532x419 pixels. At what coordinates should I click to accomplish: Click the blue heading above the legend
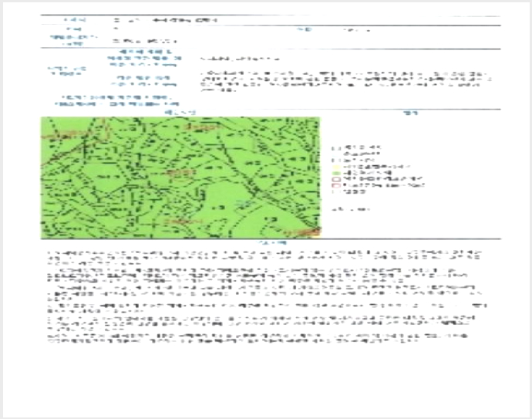pyautogui.click(x=410, y=113)
